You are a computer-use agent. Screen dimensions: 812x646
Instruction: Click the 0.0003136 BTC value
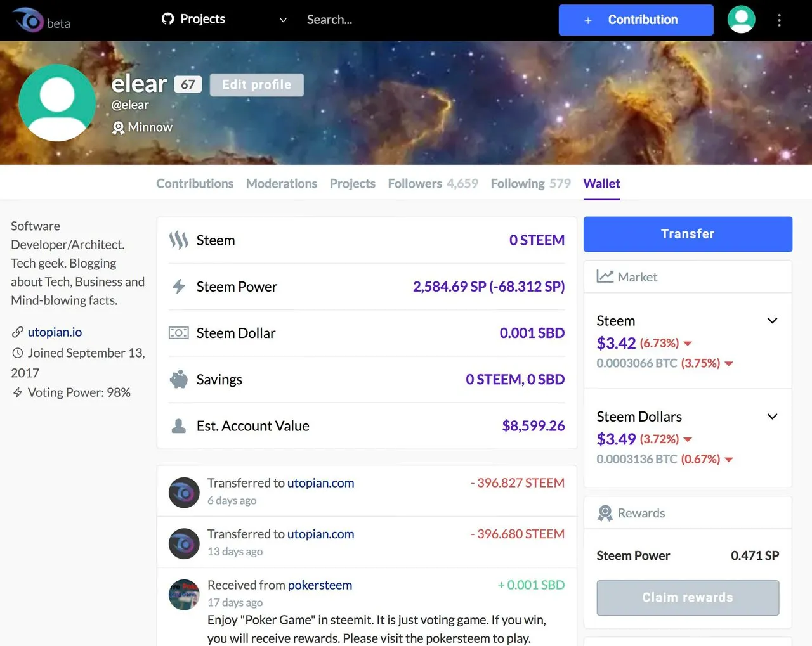[637, 459]
